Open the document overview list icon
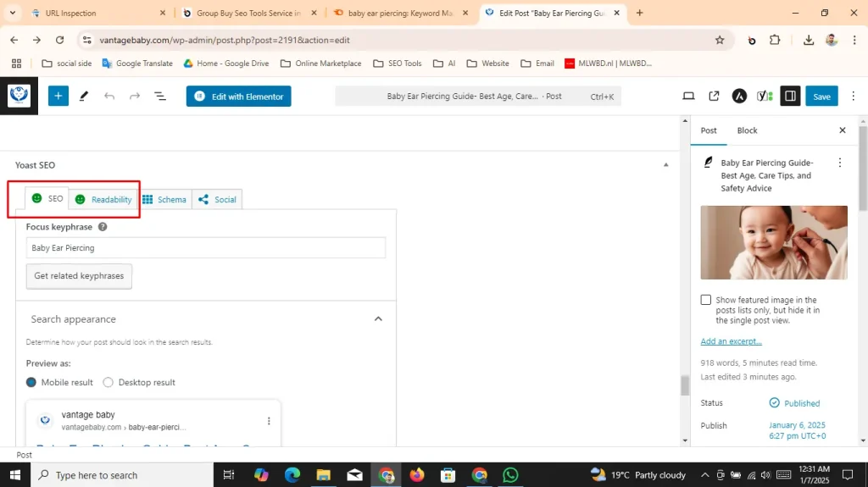This screenshot has height=487, width=868. [x=160, y=97]
